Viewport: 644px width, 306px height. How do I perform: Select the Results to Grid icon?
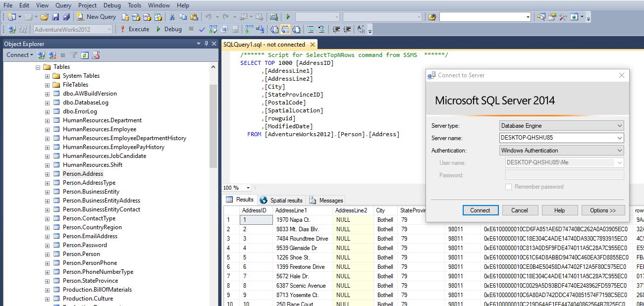pyautogui.click(x=285, y=29)
